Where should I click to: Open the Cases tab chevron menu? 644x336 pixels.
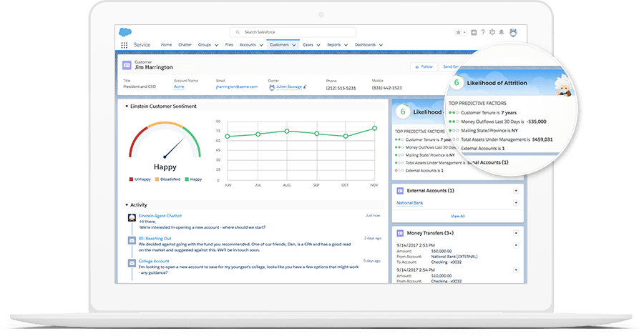coord(318,45)
